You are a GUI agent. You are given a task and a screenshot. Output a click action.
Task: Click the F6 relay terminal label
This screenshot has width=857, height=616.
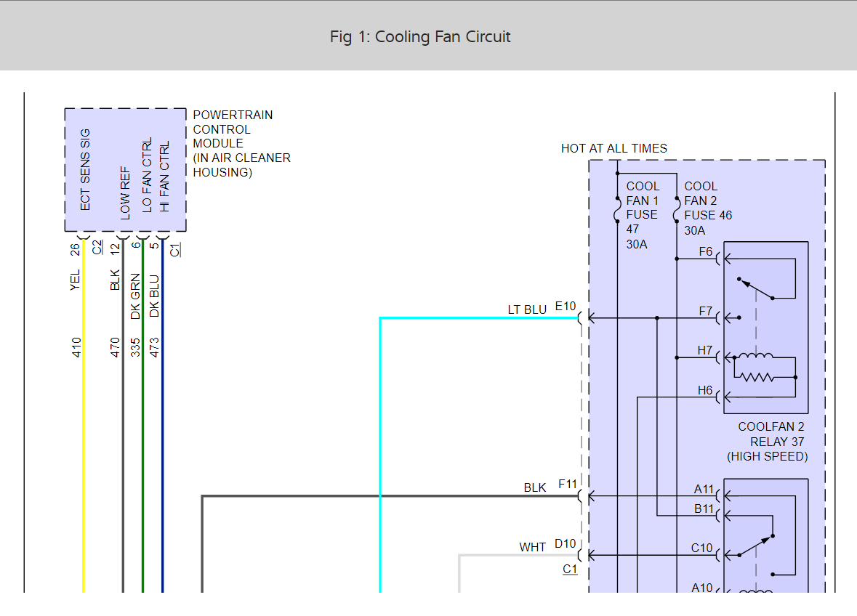[x=705, y=251]
